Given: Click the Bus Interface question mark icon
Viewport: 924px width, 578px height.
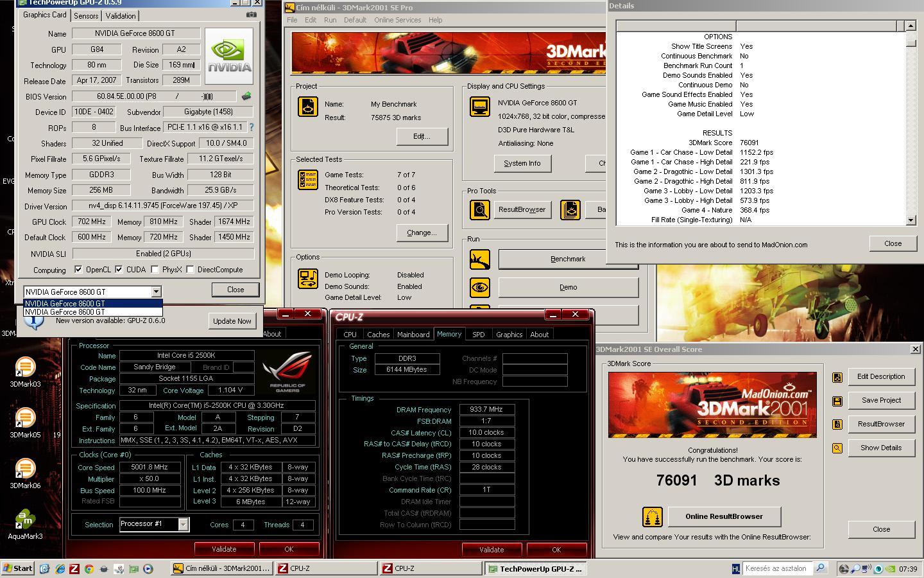Looking at the screenshot, I should pyautogui.click(x=252, y=127).
